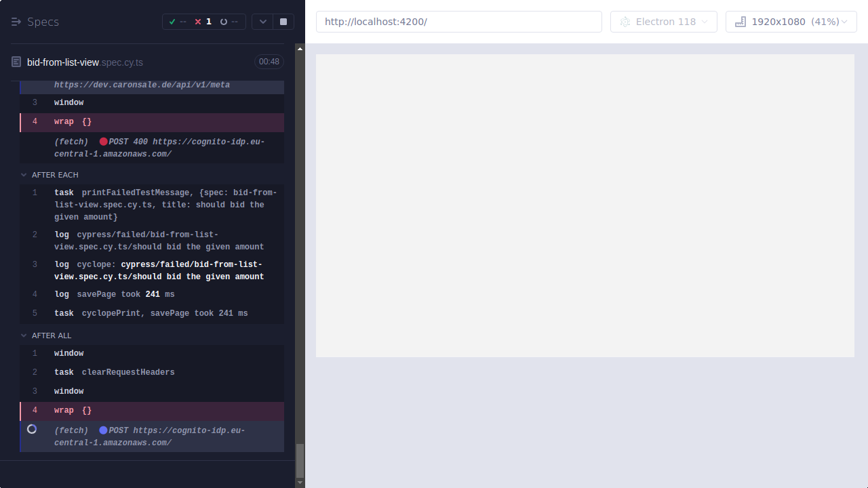The height and width of the screenshot is (488, 868).
Task: Click the spec file document icon
Action: [x=15, y=61]
